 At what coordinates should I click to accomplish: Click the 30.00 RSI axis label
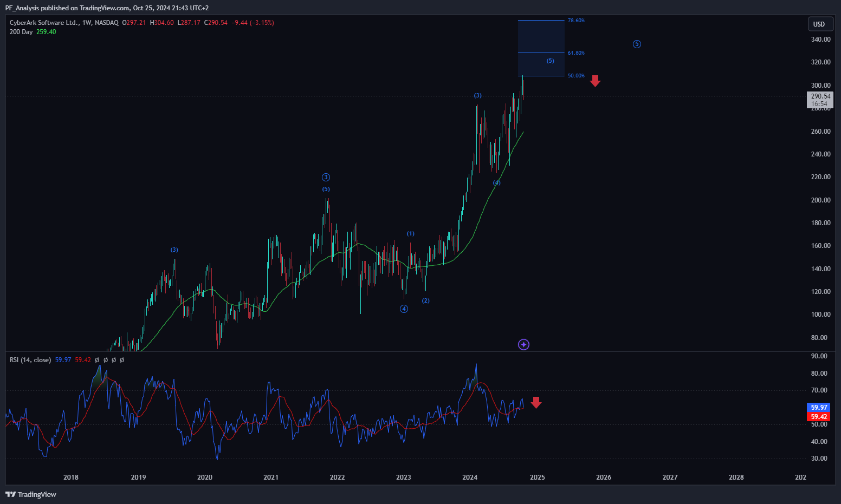coord(819,458)
